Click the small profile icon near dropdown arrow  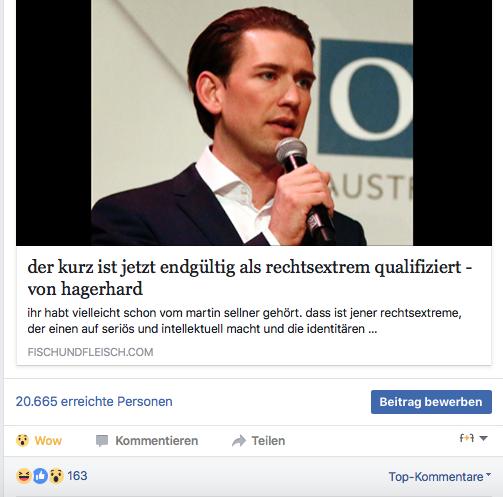tap(467, 438)
